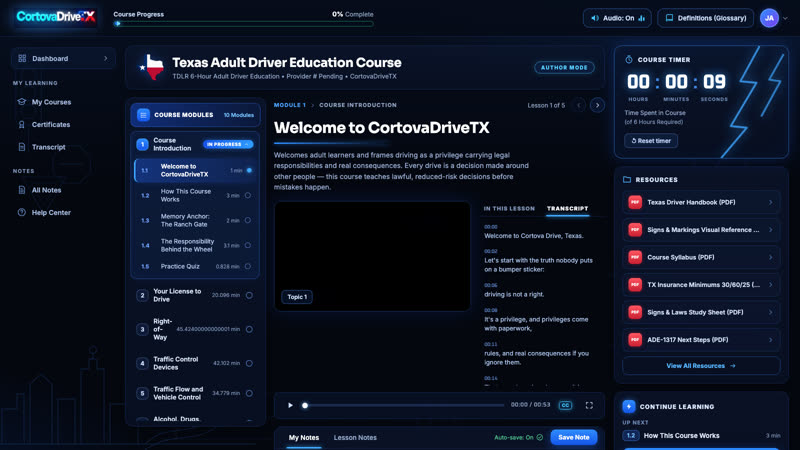The image size is (800, 450).
Task: Expand module 3 Right-of-Way
Action: tap(195, 330)
